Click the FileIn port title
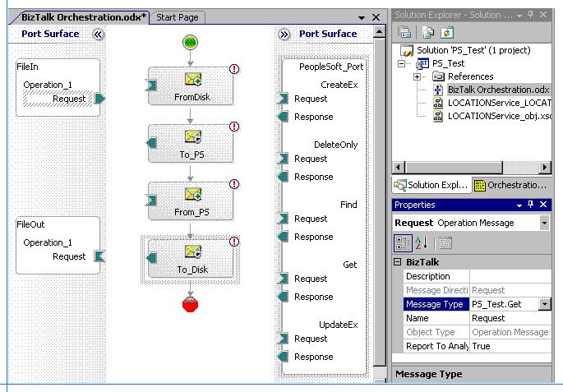The height and width of the screenshot is (392, 563). tap(28, 67)
